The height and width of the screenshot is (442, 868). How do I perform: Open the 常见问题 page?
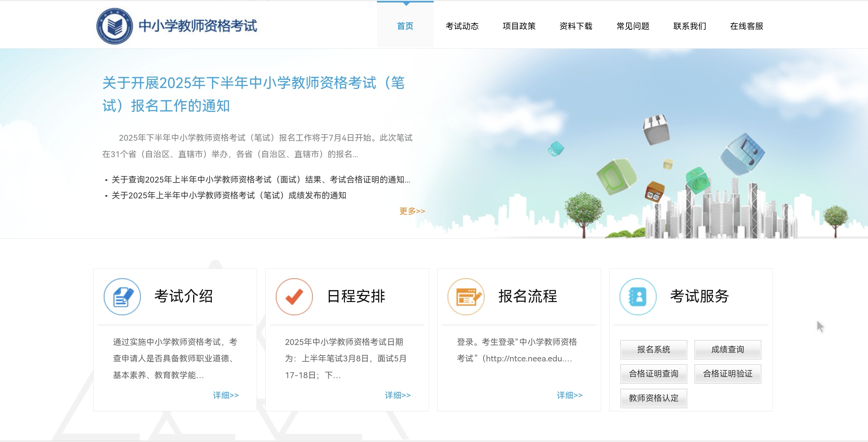tap(633, 26)
